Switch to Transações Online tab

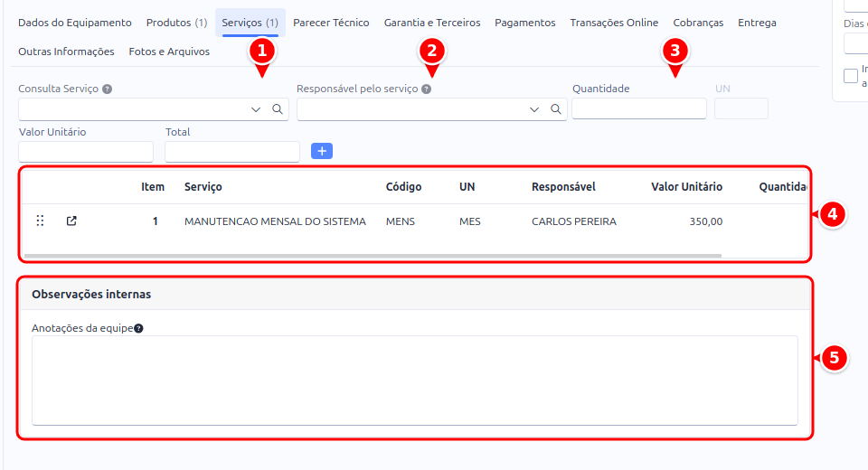(x=614, y=23)
